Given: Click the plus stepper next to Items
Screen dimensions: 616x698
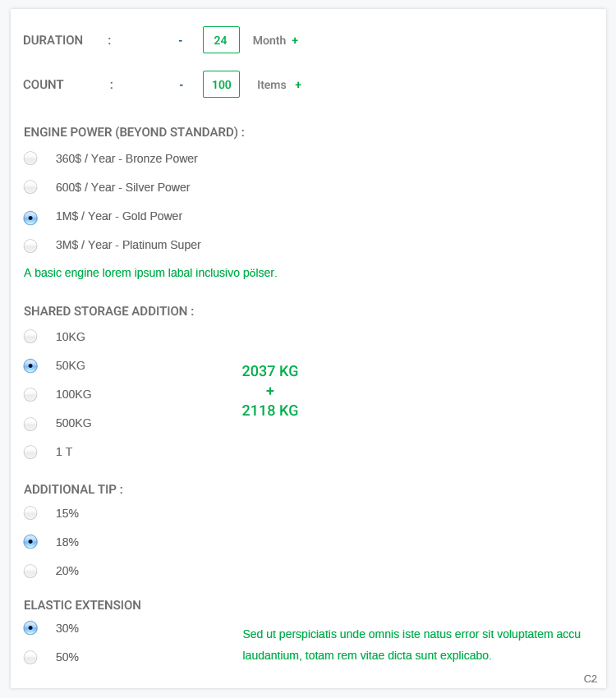Looking at the screenshot, I should pos(298,85).
